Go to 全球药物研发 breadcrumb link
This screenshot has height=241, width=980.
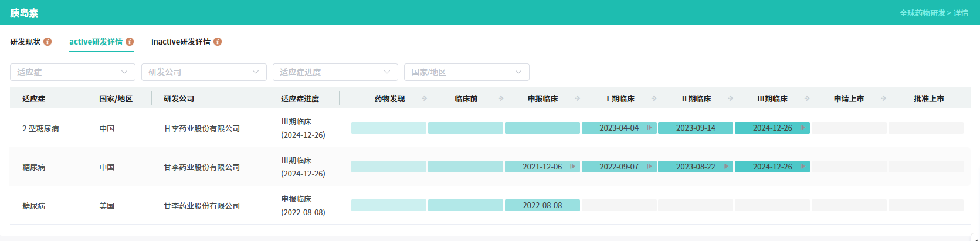[x=923, y=13]
